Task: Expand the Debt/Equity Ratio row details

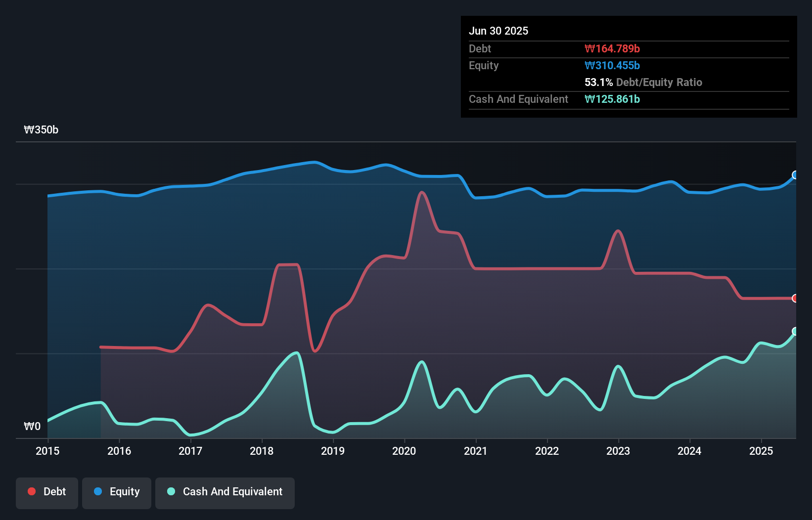Action: click(643, 82)
